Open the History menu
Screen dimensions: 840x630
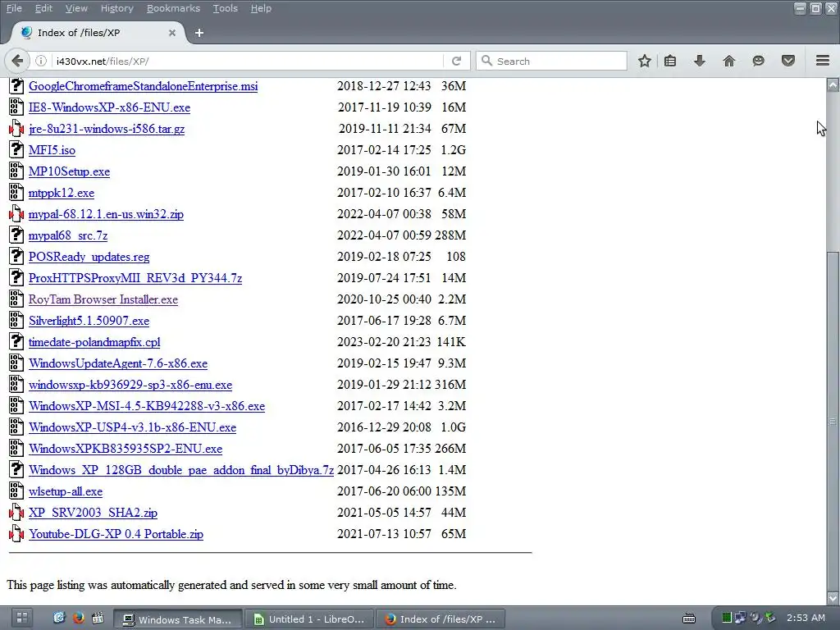116,8
